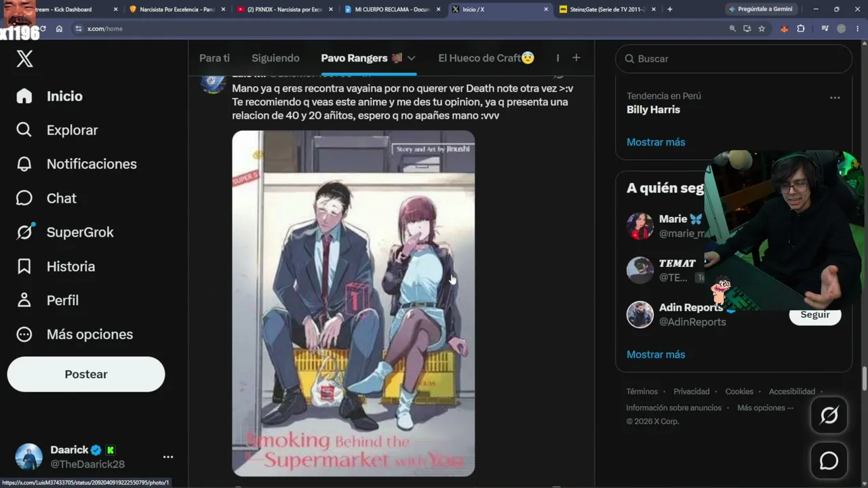Open the floating chat messages button
The height and width of the screenshot is (488, 868).
click(x=829, y=461)
